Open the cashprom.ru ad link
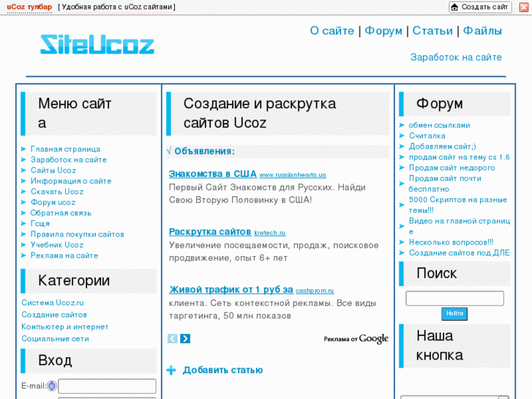This screenshot has height=399, width=532. click(x=315, y=291)
